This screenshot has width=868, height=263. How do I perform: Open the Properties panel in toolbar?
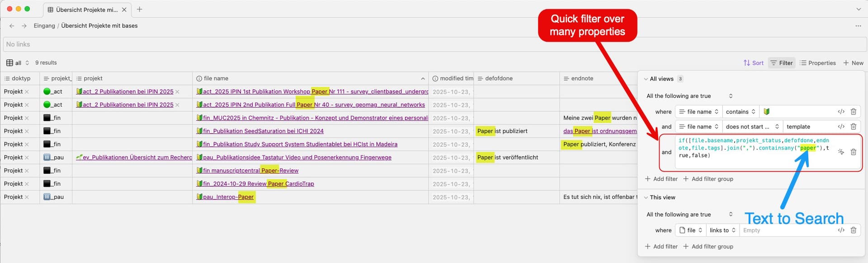817,63
